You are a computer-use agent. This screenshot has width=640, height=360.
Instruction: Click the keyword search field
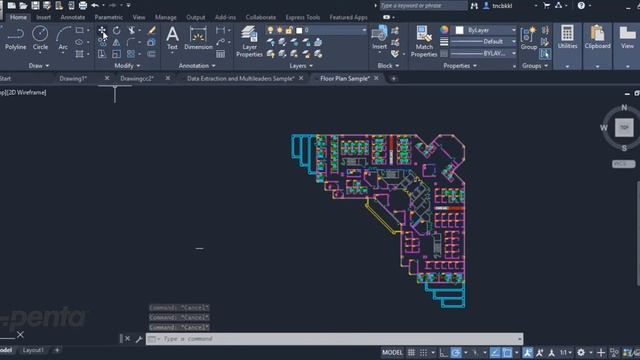423,6
